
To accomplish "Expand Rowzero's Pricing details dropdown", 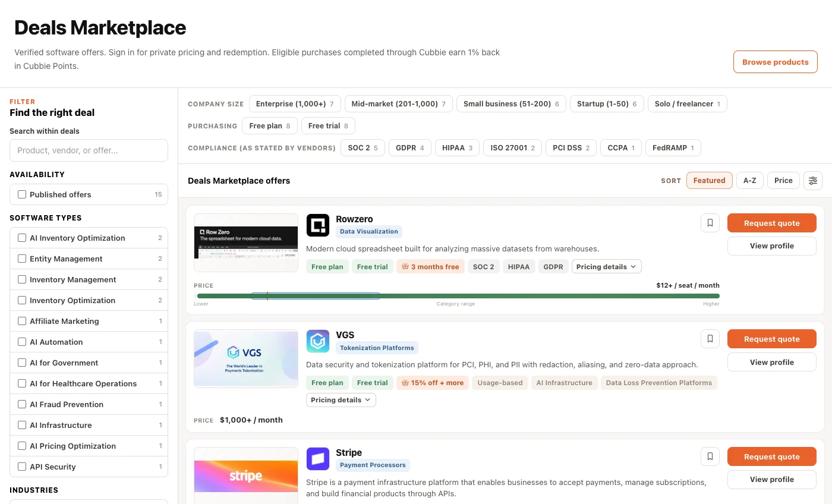I will (x=606, y=267).
